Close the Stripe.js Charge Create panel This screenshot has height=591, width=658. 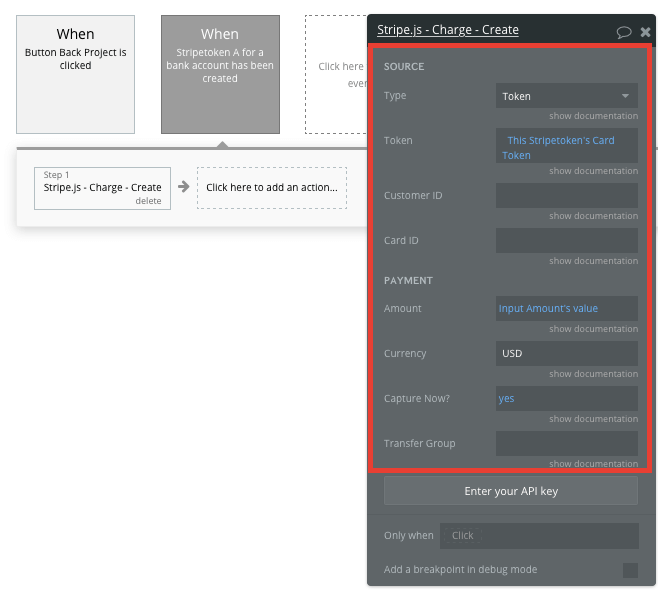coord(645,32)
